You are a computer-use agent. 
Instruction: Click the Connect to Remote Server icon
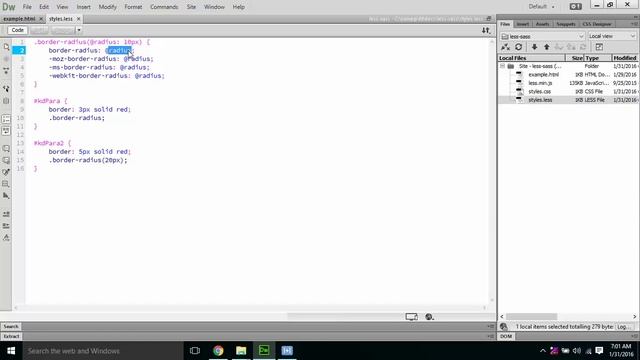tap(505, 47)
